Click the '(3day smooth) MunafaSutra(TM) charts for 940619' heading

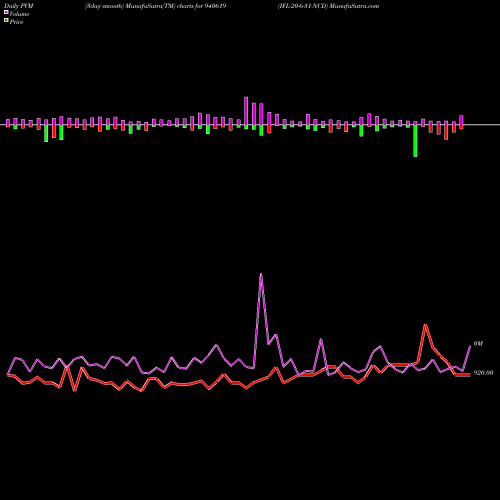click(x=155, y=6)
